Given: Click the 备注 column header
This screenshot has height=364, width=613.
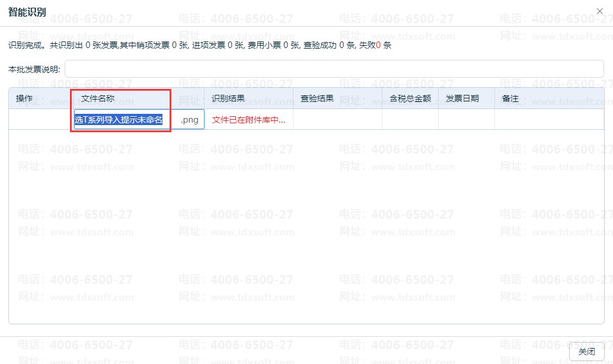Looking at the screenshot, I should pyautogui.click(x=510, y=98).
